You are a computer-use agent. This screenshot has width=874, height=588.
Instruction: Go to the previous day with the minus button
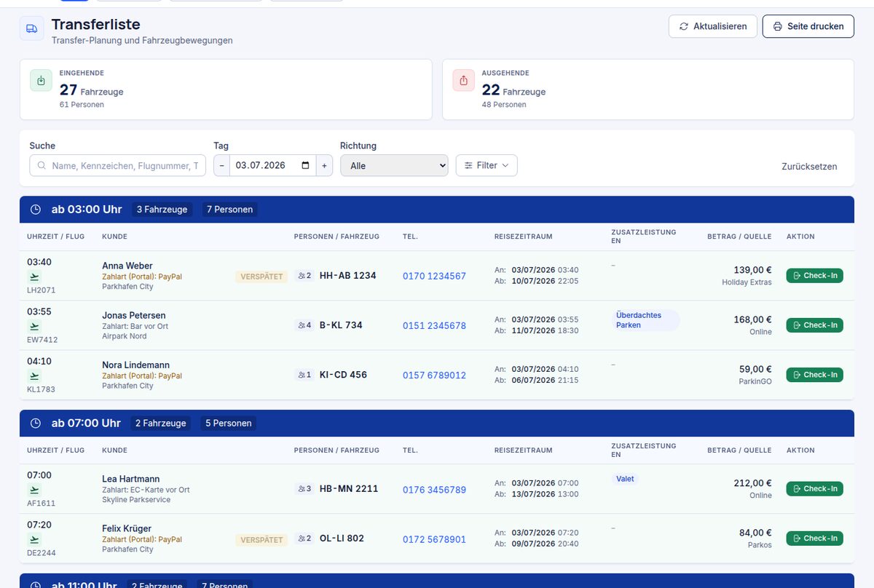[221, 165]
